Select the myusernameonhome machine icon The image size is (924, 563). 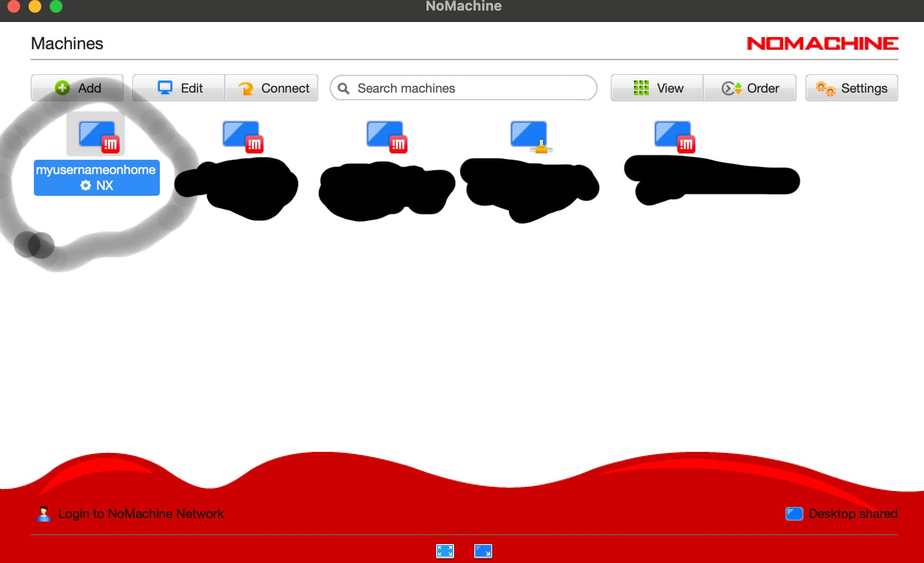97,135
